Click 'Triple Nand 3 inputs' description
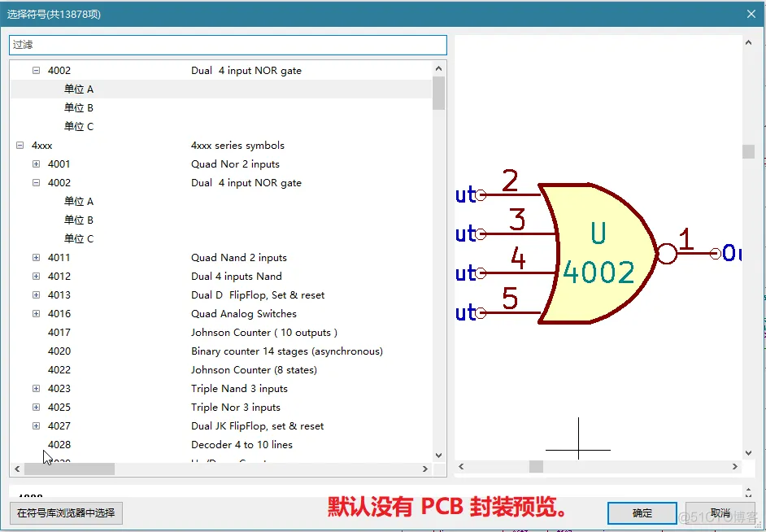Screen dimensions: 766x532 239,388
